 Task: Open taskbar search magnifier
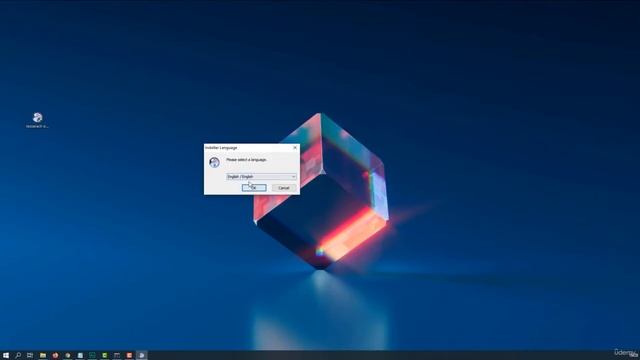coord(18,356)
